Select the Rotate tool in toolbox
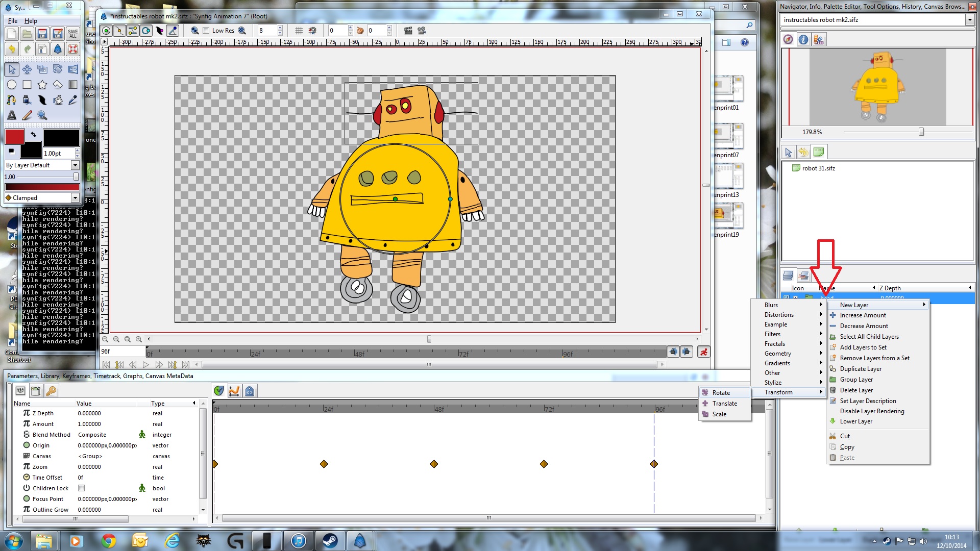 [58, 69]
